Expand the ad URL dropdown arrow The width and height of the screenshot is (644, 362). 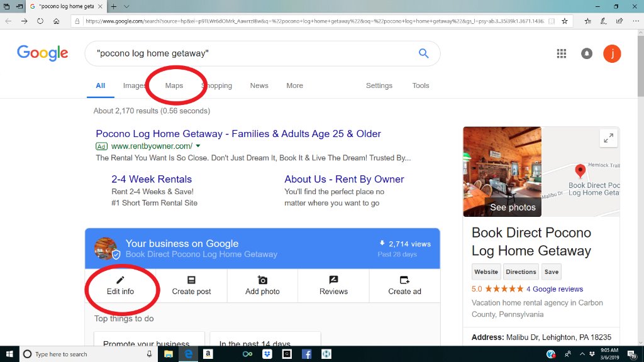click(198, 146)
